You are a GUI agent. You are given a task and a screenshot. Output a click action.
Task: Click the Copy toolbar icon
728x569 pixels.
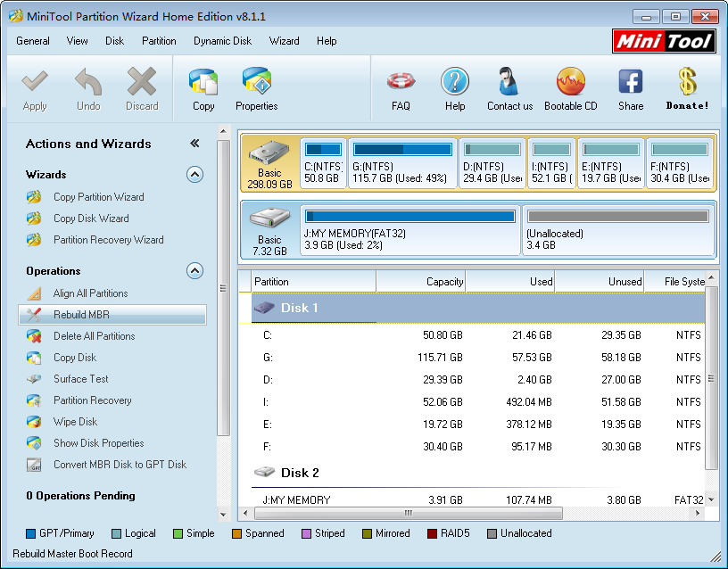[203, 82]
